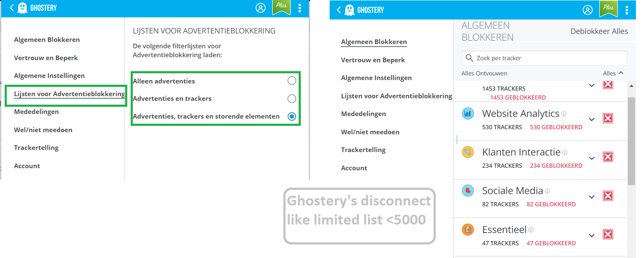The height and width of the screenshot is (258, 644).
Task: Select the underlined Algemeen Blokkeren menu item
Action: (374, 42)
